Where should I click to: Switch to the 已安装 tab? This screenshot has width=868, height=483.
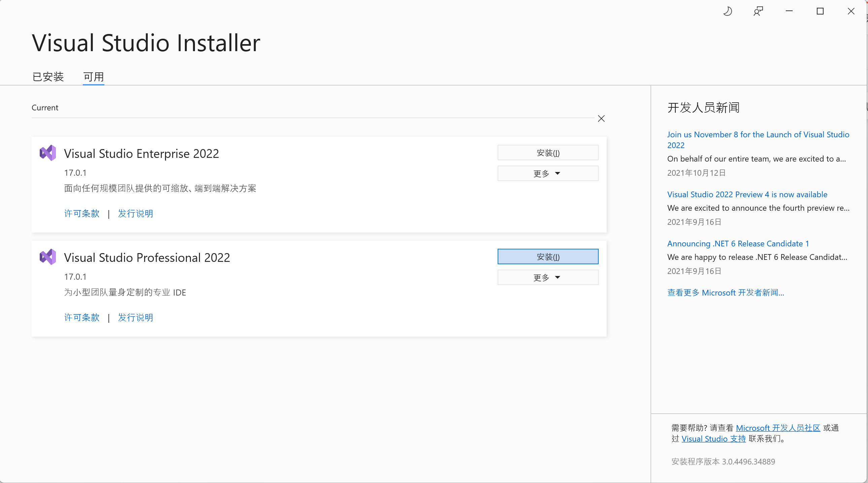click(47, 77)
